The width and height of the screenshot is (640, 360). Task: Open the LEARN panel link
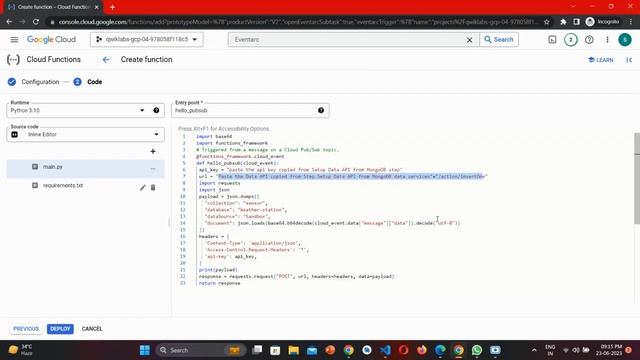coord(601,60)
